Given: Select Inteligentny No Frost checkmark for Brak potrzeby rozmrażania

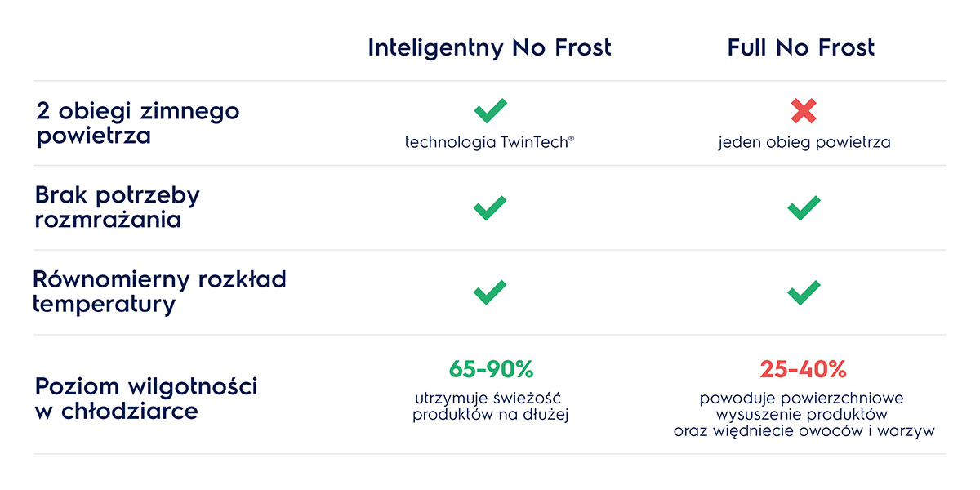Looking at the screenshot, I should click(x=490, y=207).
